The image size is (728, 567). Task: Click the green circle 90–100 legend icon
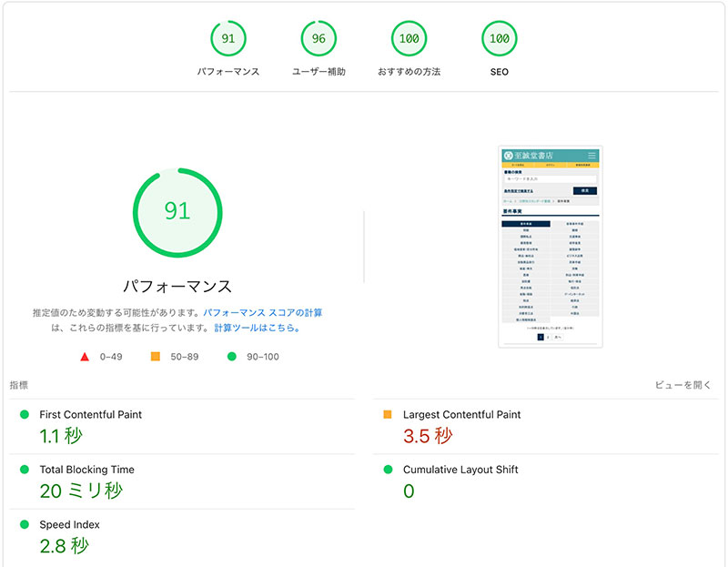click(232, 356)
